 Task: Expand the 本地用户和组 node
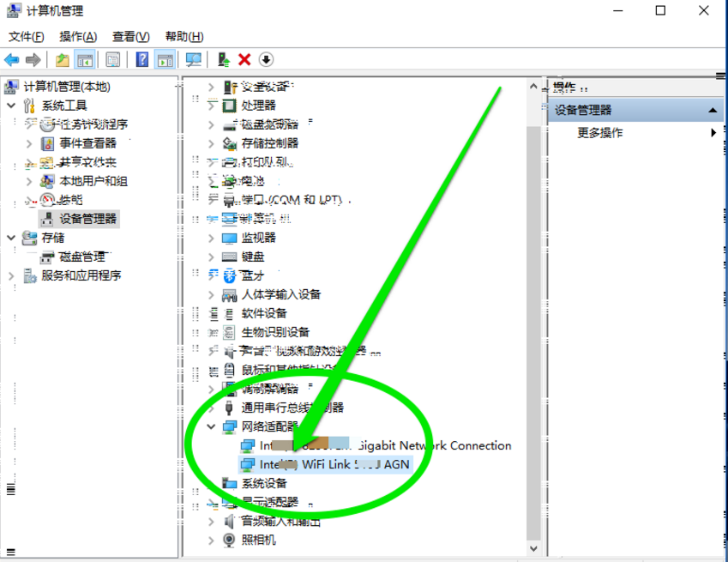pyautogui.click(x=29, y=181)
